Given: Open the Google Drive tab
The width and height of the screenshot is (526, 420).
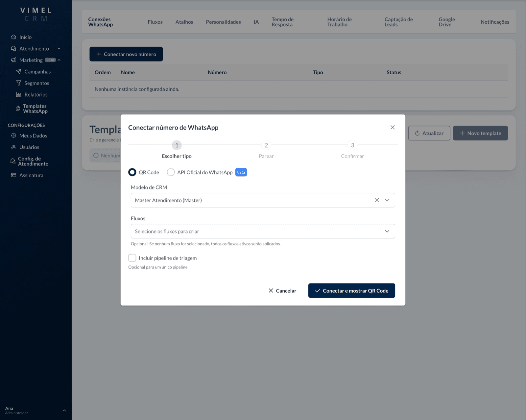Looking at the screenshot, I should (447, 22).
